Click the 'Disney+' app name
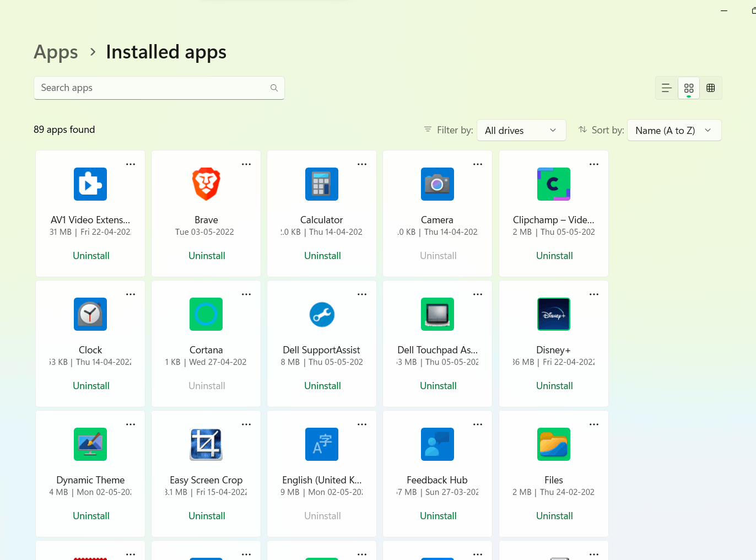 point(553,350)
